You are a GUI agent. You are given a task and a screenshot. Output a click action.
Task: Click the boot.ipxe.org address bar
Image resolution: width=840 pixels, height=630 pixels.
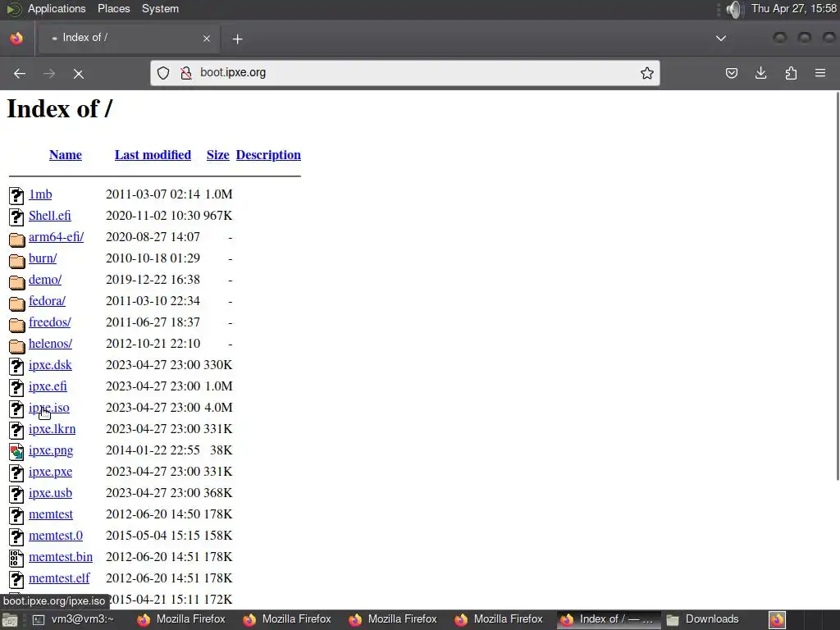pos(405,73)
